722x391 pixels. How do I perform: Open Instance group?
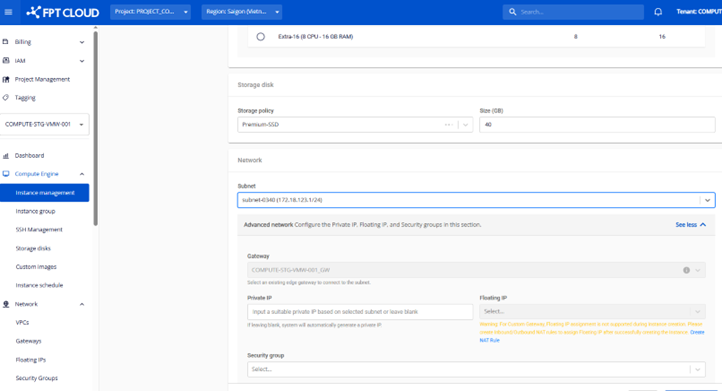(35, 211)
